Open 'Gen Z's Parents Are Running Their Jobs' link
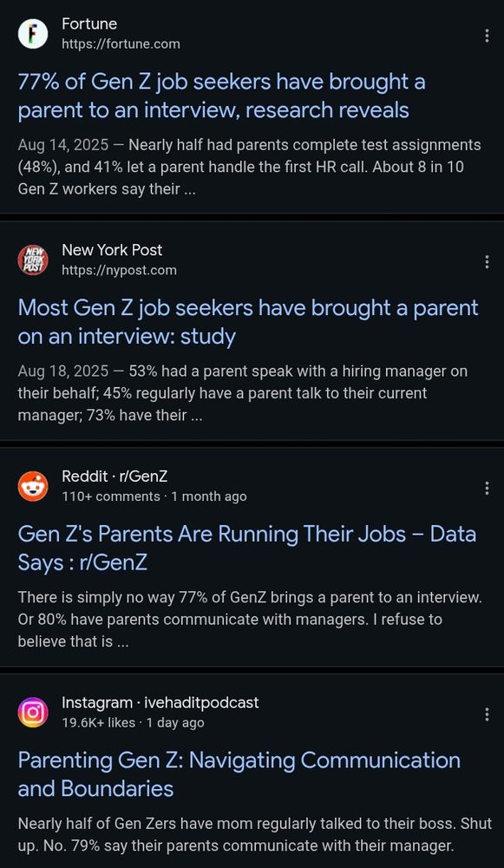The height and width of the screenshot is (868, 504). click(x=246, y=548)
